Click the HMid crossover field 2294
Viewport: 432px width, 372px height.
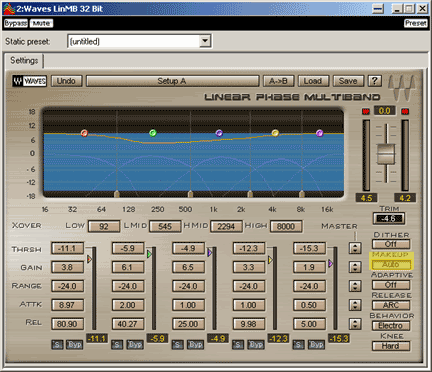pyautogui.click(x=226, y=227)
